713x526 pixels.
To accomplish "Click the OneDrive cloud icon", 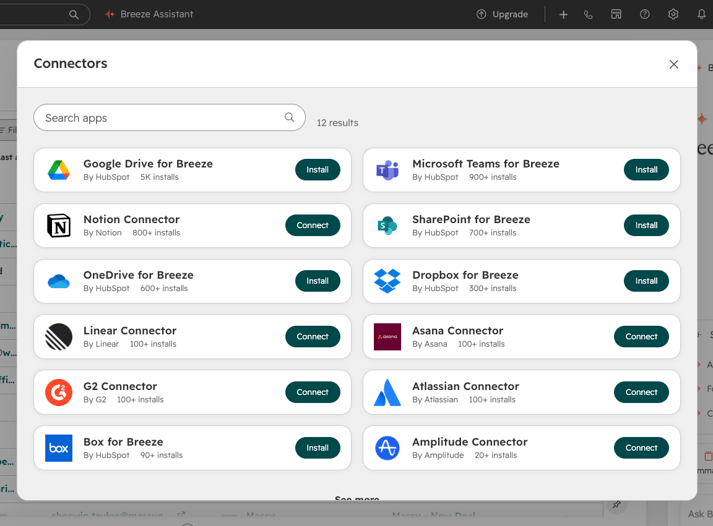I will click(59, 281).
